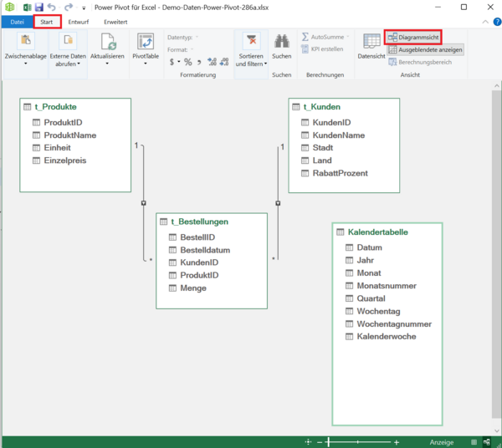Toggle Ausgeblendete anzeigen

[x=425, y=50]
